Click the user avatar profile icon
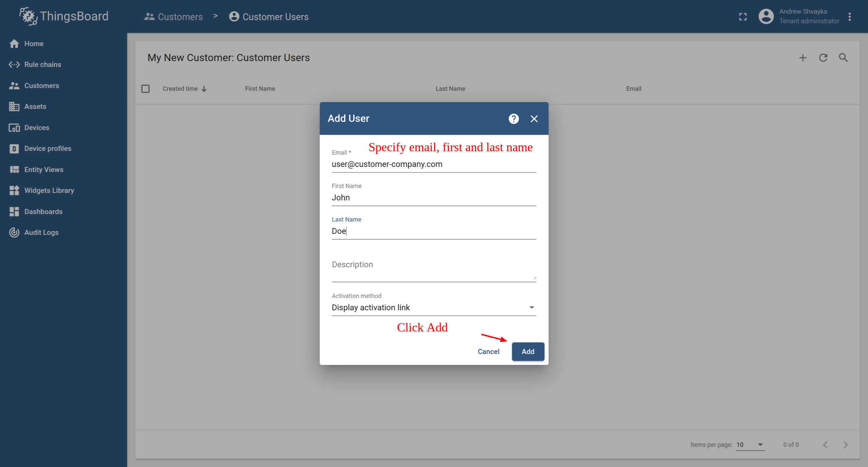 click(x=766, y=16)
